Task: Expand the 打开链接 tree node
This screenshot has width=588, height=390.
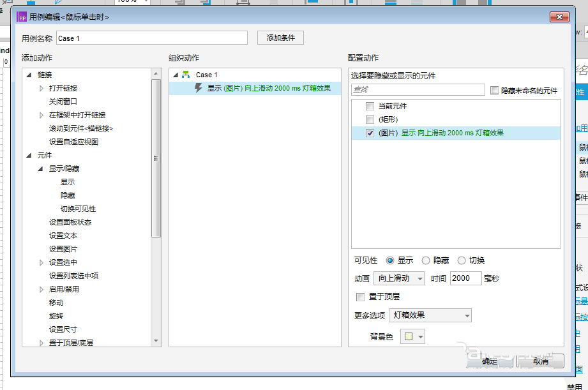Action: [x=41, y=89]
